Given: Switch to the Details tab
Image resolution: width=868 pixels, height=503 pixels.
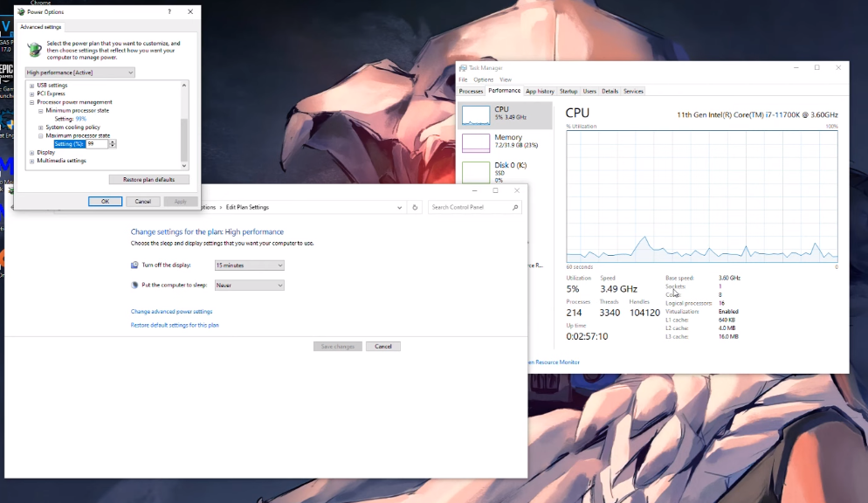Looking at the screenshot, I should click(610, 92).
